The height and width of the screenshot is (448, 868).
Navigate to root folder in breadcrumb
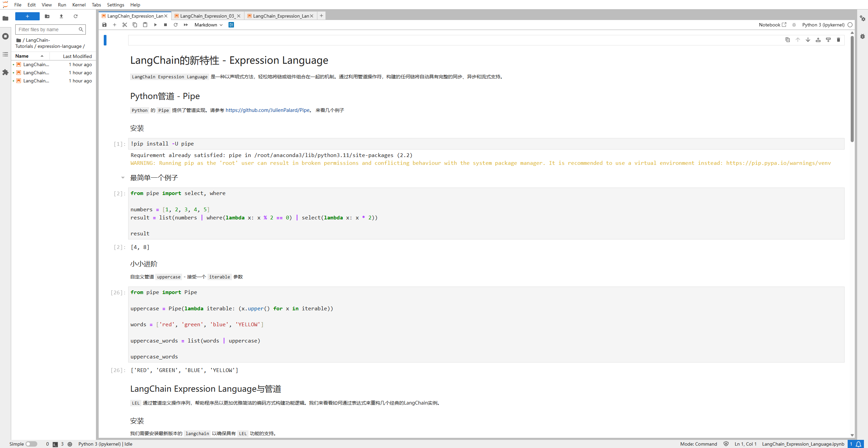[x=19, y=40]
